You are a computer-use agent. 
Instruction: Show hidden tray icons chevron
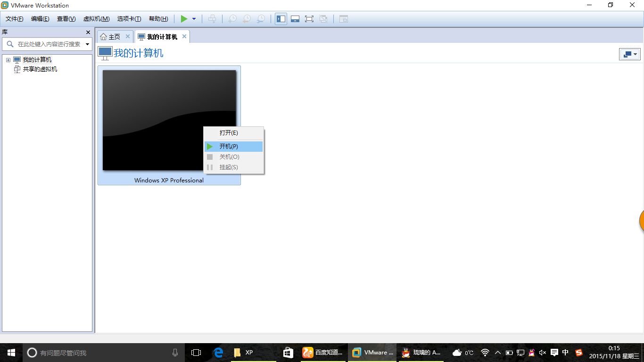pos(497,353)
